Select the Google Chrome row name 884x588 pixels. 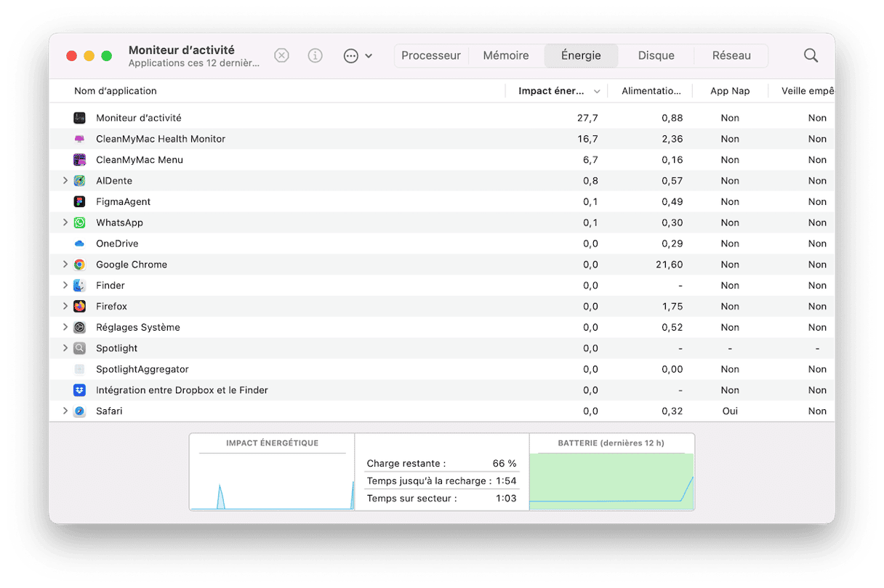[x=132, y=265]
